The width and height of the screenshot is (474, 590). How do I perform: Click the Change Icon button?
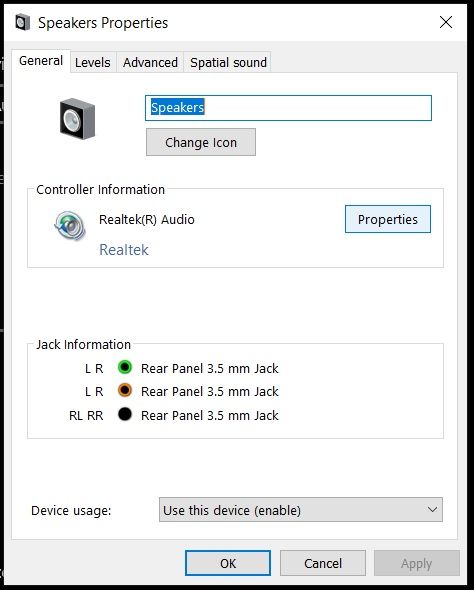201,142
